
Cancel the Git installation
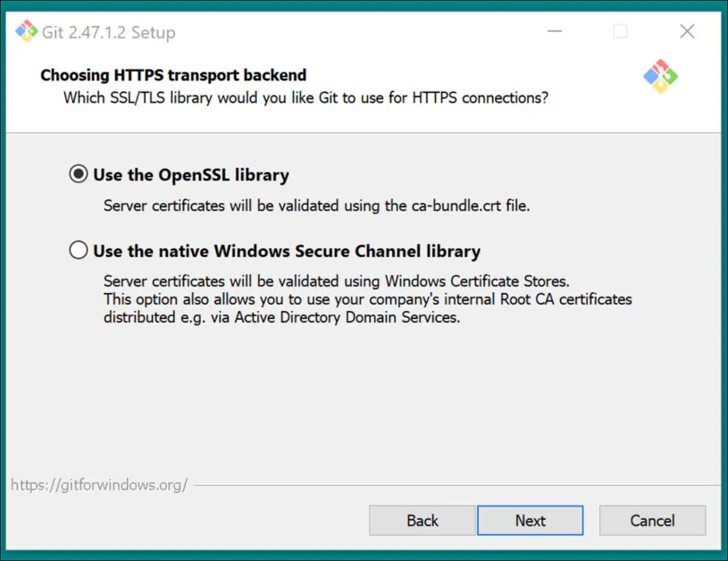[x=652, y=521]
